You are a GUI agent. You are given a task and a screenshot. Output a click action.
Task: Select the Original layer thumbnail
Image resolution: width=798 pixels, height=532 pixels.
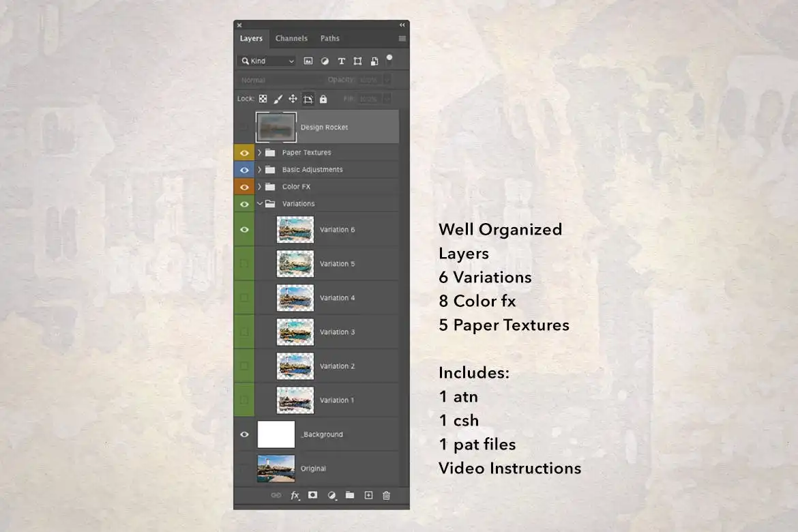tap(276, 469)
